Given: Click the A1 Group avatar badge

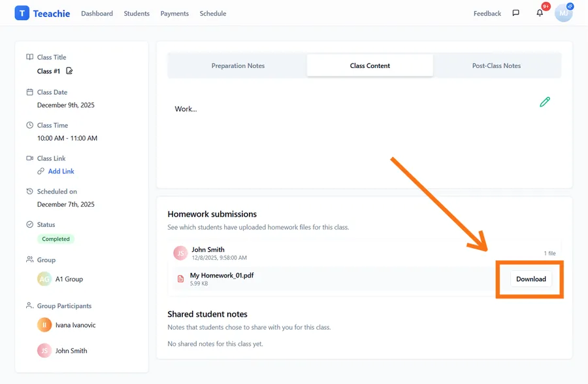Looking at the screenshot, I should pyautogui.click(x=44, y=279).
